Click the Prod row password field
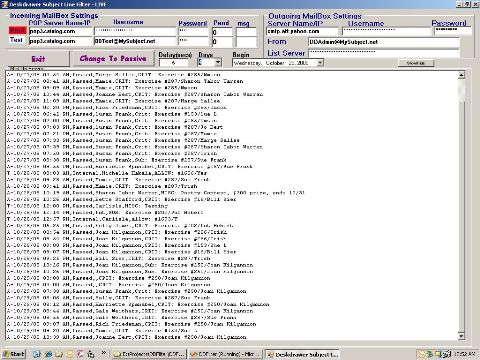 [193, 32]
